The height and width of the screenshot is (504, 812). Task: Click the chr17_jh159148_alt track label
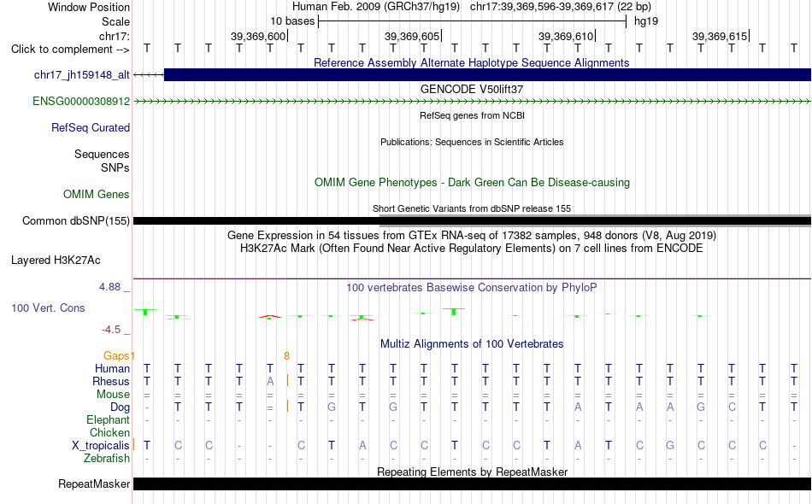pos(82,75)
